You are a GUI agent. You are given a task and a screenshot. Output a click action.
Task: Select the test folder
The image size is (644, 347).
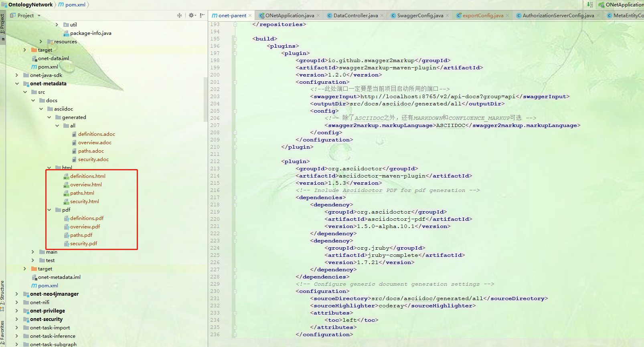[x=50, y=260]
